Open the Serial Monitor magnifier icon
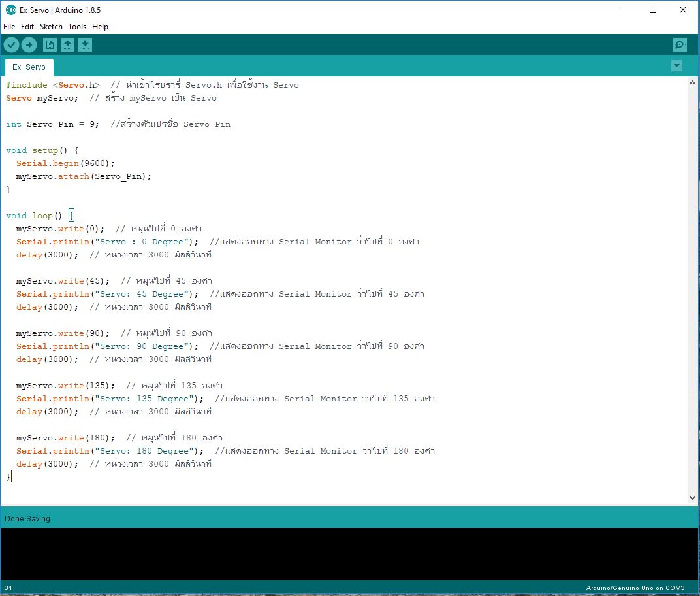 pyautogui.click(x=680, y=44)
